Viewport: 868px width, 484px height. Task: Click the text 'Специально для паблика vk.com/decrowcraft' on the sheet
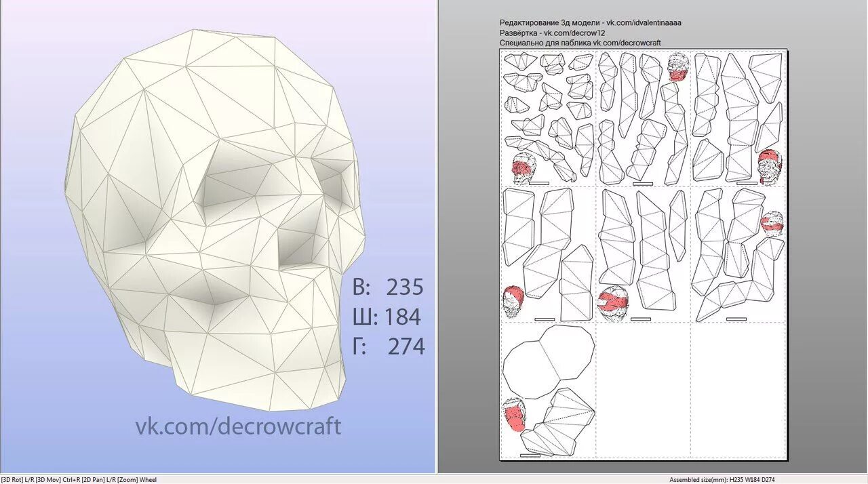[580, 43]
